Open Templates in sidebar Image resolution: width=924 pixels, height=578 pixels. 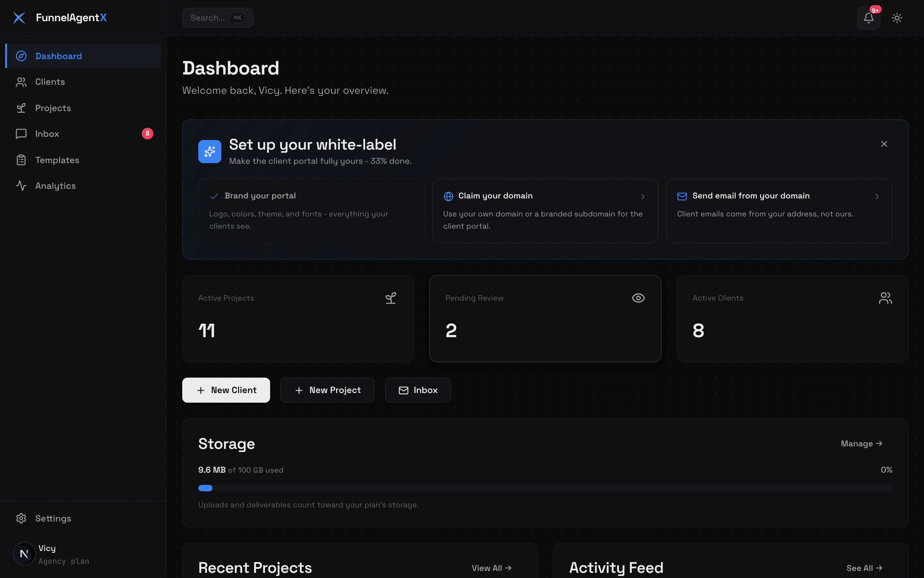83,160
